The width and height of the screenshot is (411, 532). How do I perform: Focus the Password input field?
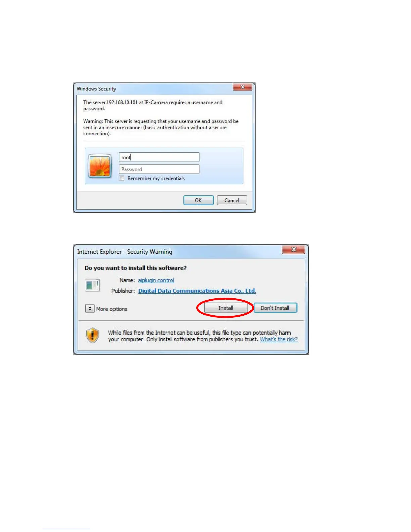point(159,169)
